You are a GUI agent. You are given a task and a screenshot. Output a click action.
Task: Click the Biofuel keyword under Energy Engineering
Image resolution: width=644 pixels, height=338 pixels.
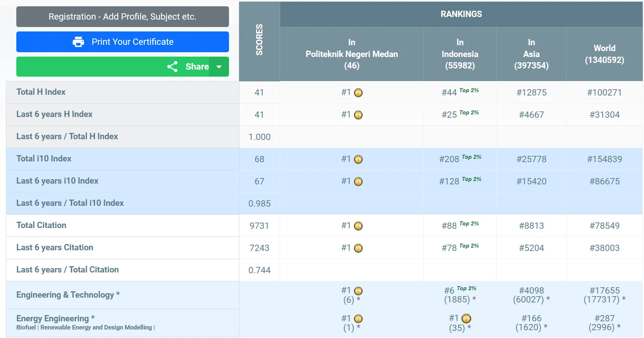(x=26, y=328)
